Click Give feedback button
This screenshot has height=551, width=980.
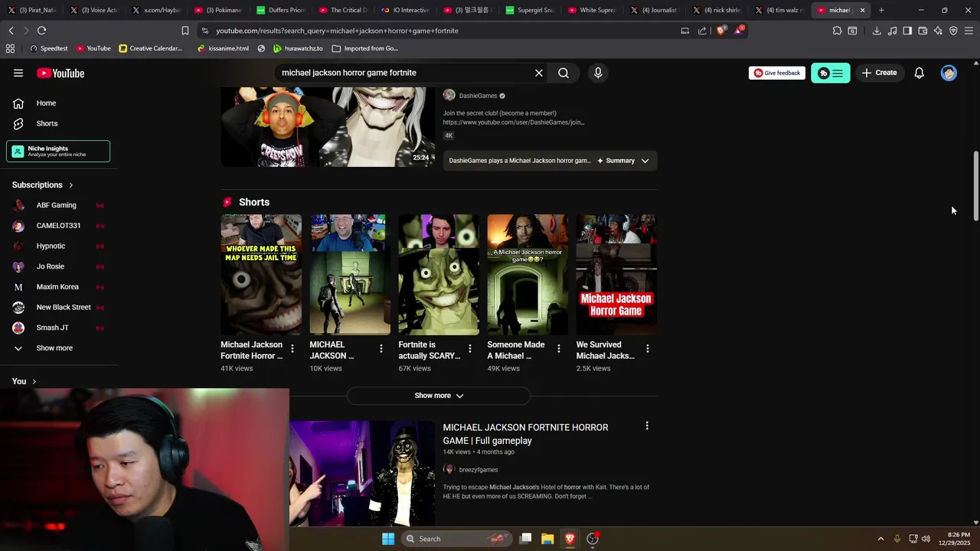(777, 73)
